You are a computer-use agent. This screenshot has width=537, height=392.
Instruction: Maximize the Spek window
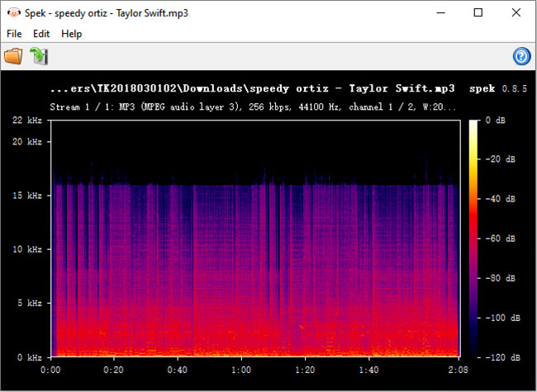point(478,12)
